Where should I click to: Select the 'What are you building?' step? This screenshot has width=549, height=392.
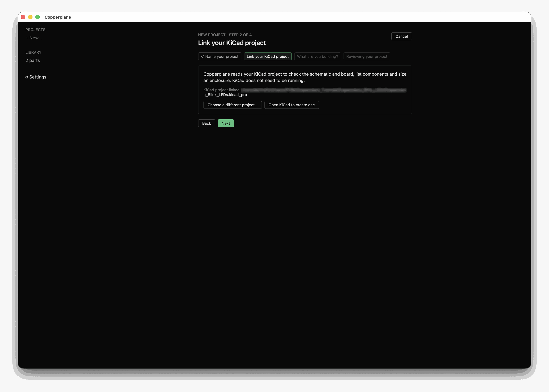(317, 57)
